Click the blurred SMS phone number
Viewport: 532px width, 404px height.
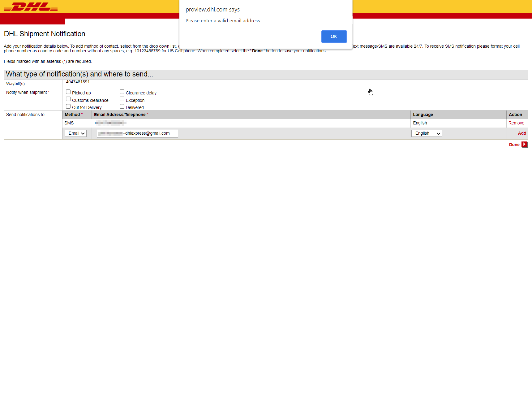(x=110, y=123)
